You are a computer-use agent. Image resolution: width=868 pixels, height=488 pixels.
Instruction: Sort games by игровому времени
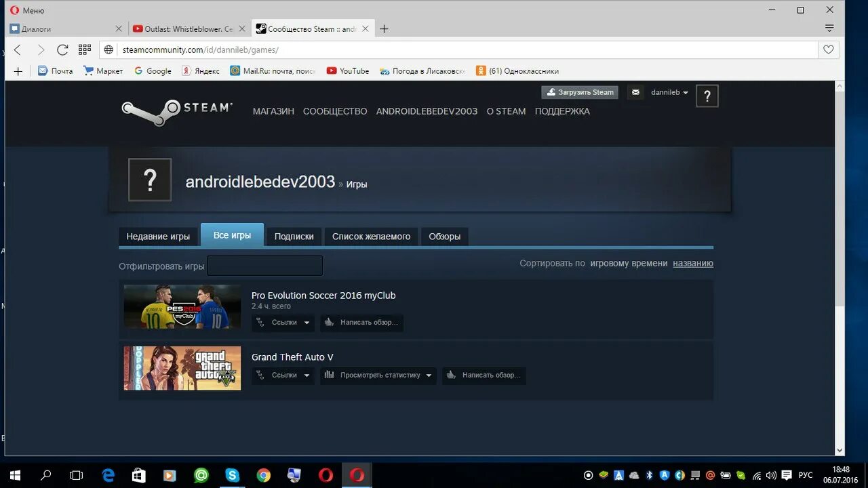(629, 263)
